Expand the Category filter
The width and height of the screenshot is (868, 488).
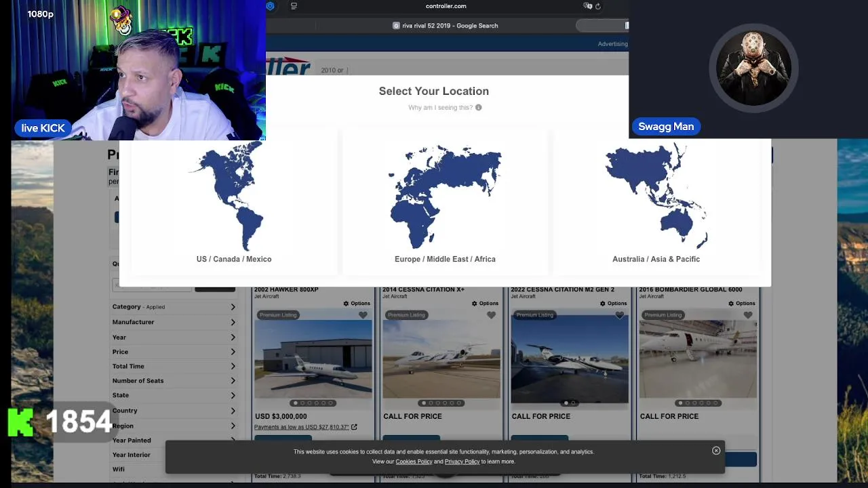point(174,307)
